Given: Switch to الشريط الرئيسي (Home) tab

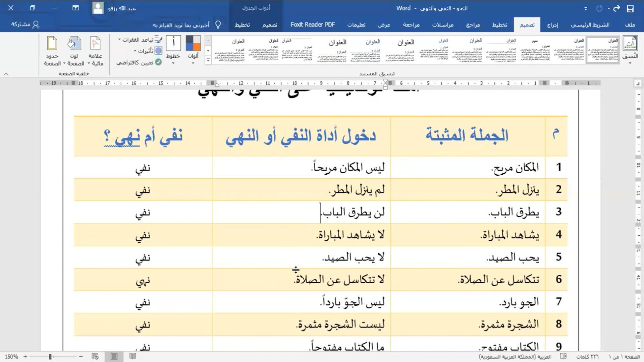Looking at the screenshot, I should pos(590,25).
